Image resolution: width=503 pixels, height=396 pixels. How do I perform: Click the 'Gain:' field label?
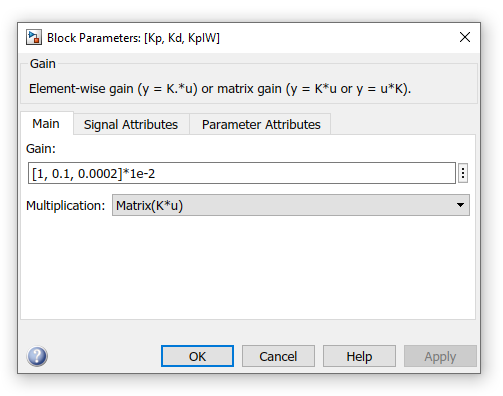click(x=41, y=149)
